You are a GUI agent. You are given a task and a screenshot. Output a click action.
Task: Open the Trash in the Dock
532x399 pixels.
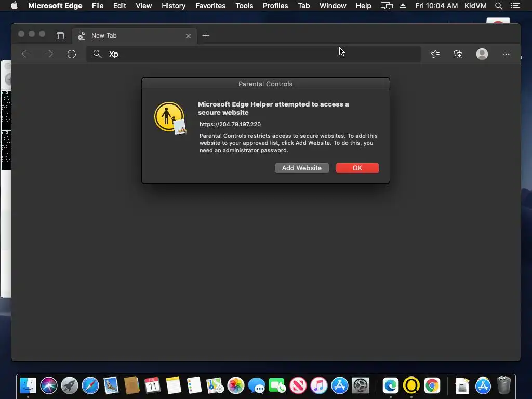pos(504,385)
